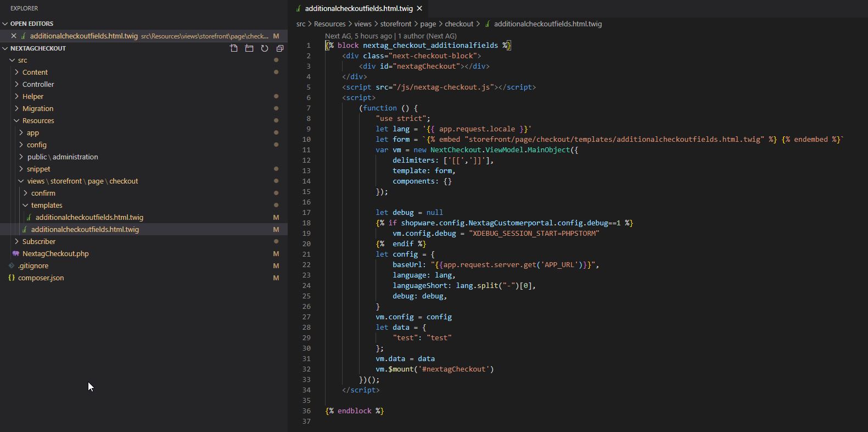The width and height of the screenshot is (868, 432).
Task: Collapse the Resources folder
Action: (16, 121)
